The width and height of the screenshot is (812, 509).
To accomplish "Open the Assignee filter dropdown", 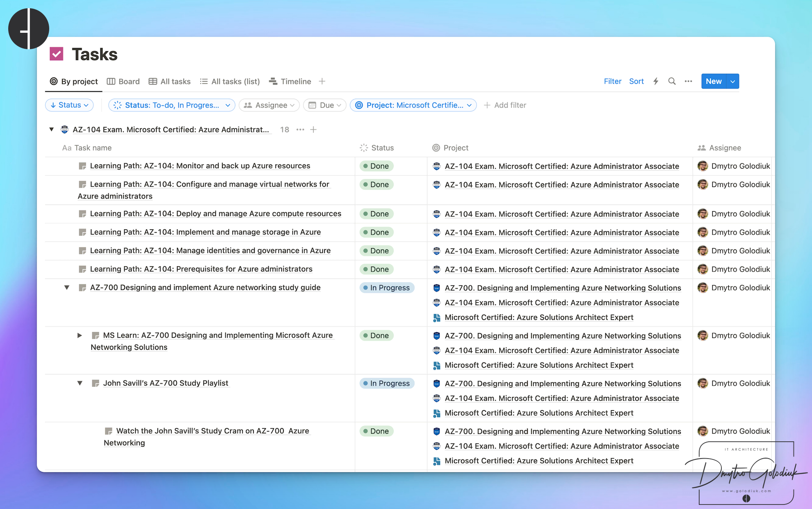I will (x=269, y=105).
